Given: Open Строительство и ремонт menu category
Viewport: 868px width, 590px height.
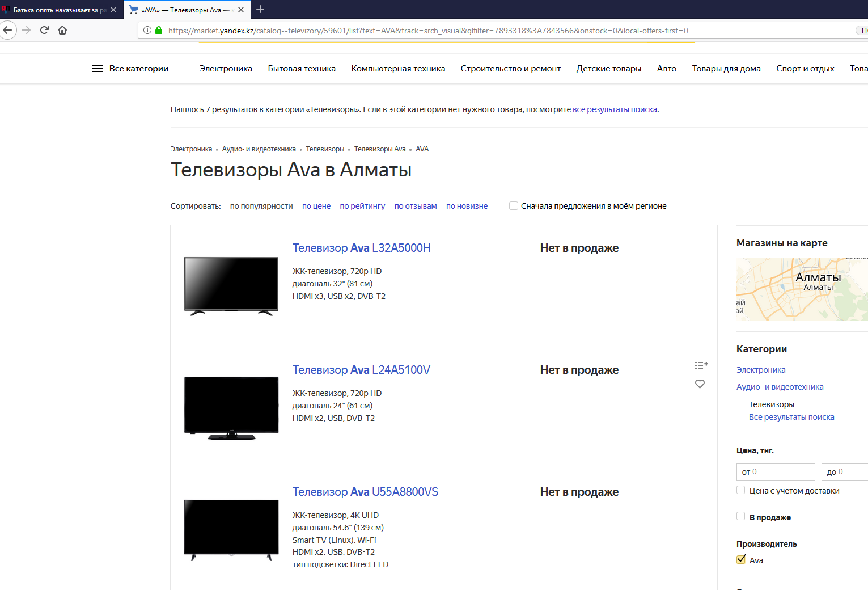Looking at the screenshot, I should coord(510,69).
